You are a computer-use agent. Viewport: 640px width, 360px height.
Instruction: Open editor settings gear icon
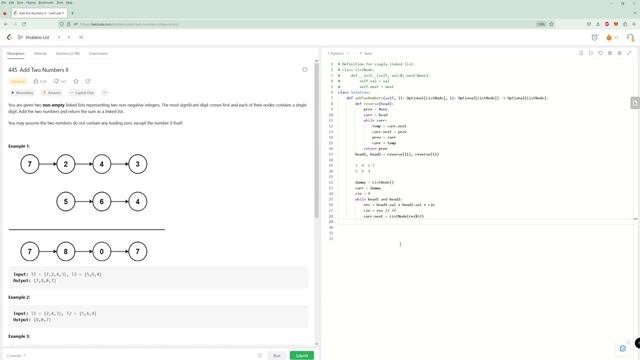(x=620, y=53)
